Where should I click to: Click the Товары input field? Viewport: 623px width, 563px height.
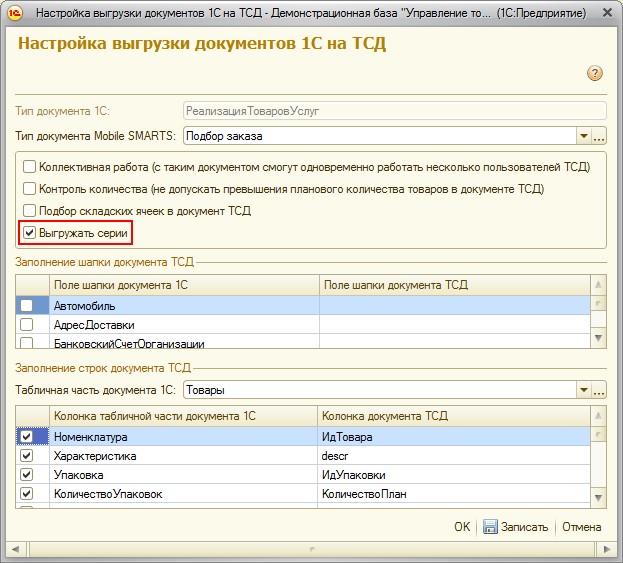pyautogui.click(x=379, y=390)
